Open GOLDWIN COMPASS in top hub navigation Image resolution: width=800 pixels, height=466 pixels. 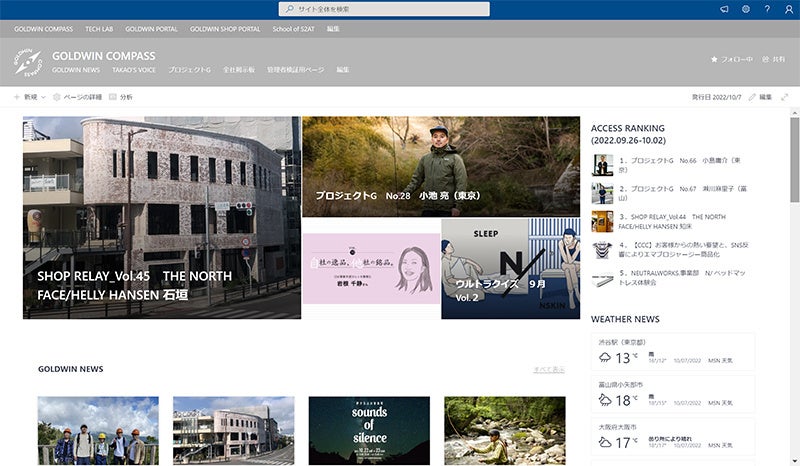click(x=43, y=29)
